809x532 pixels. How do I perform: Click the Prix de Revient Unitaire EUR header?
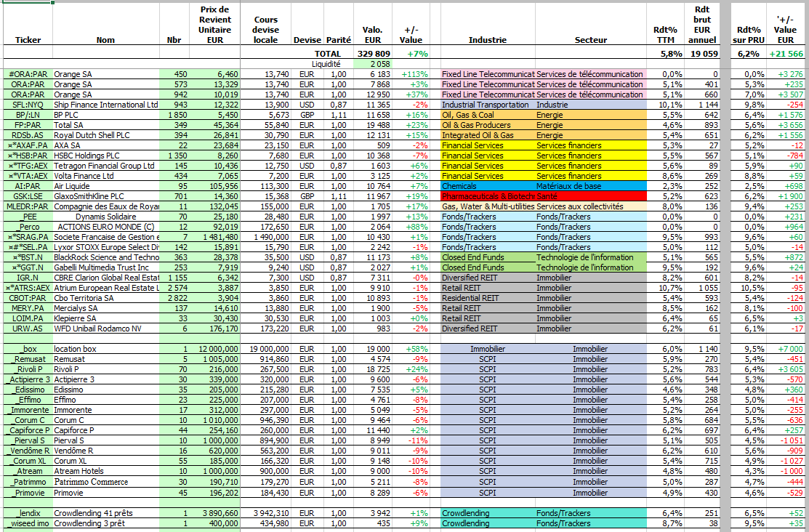(214, 24)
